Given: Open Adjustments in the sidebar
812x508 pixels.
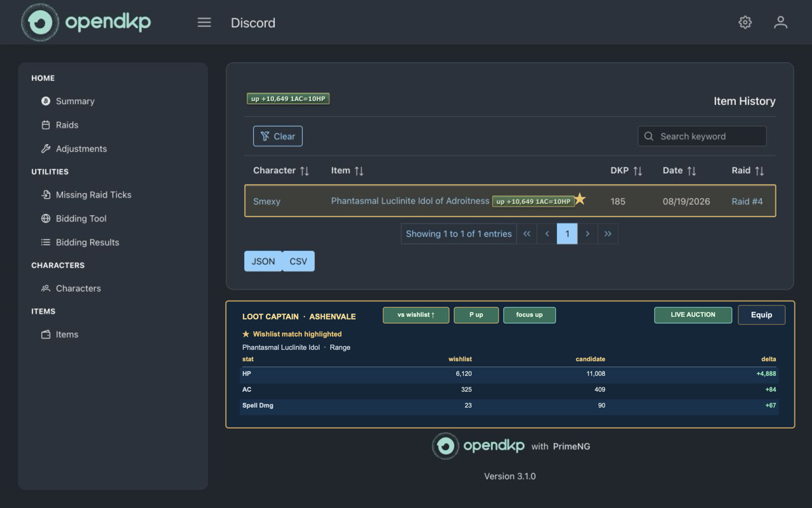Looking at the screenshot, I should pos(81,149).
